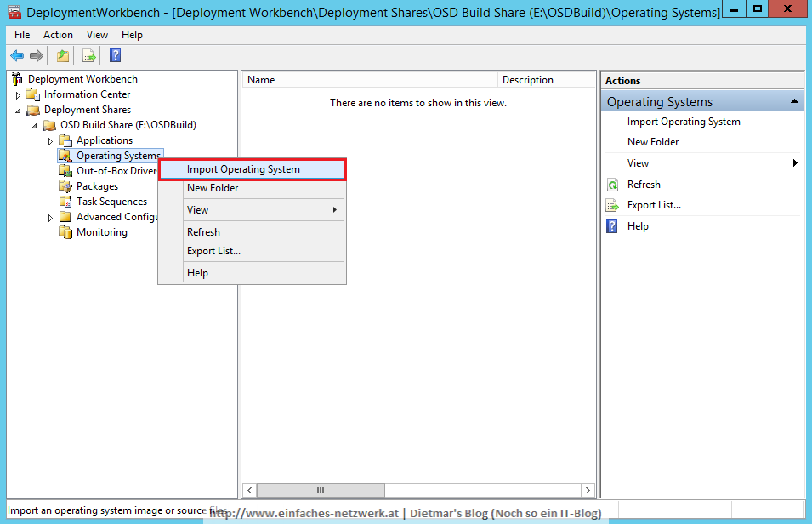This screenshot has width=812, height=524.
Task: Collapse the Operating Systems actions section
Action: point(794,101)
